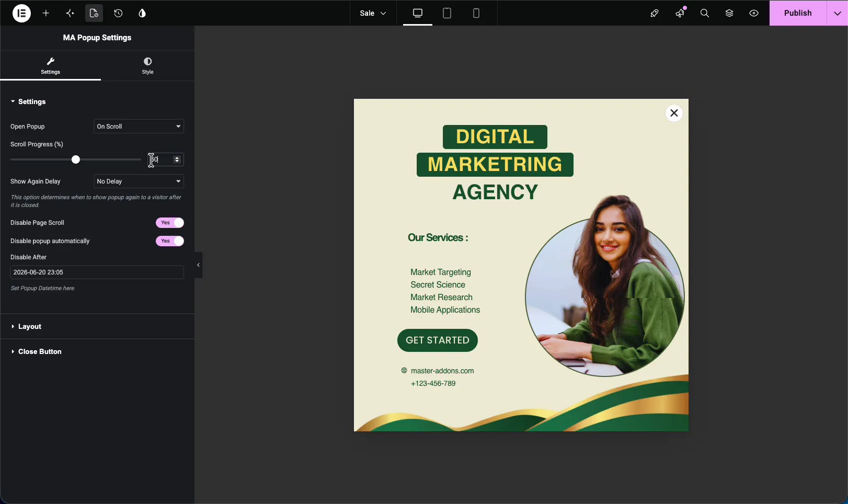The image size is (848, 504).
Task: Switch to the Style tab
Action: (147, 66)
